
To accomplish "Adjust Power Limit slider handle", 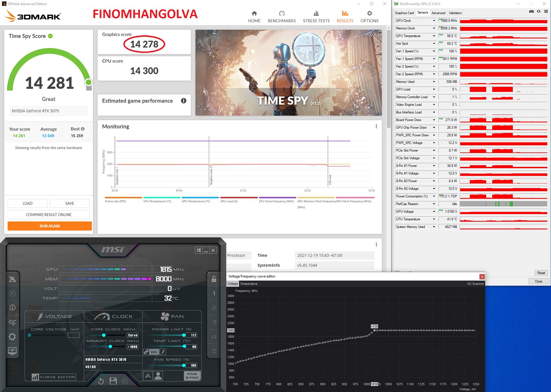I will point(184,335).
